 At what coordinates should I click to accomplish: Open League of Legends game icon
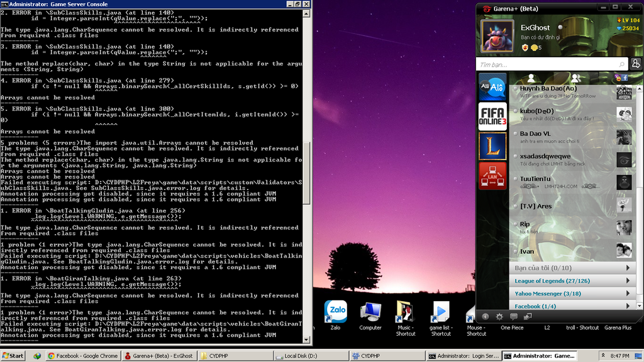pos(492,146)
